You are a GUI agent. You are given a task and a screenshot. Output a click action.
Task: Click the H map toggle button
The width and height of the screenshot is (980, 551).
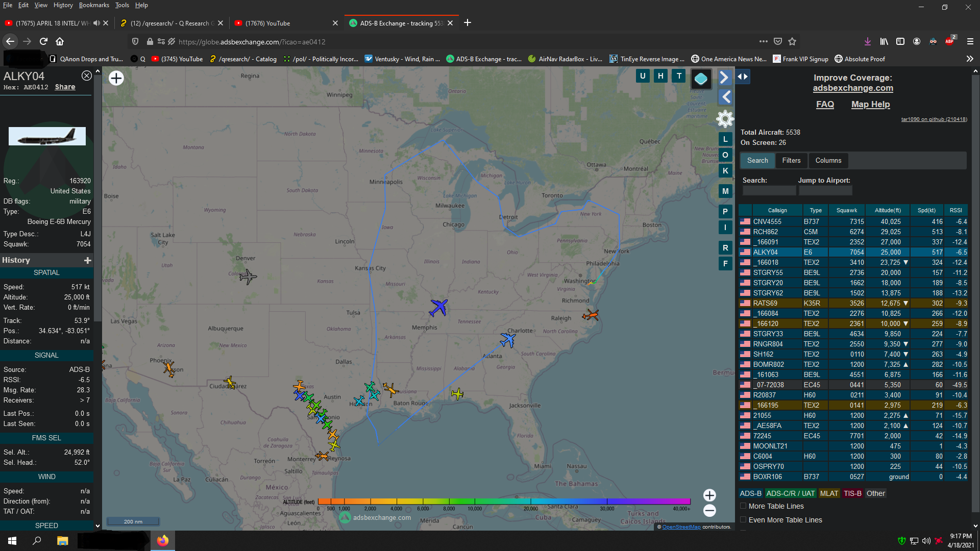click(x=660, y=76)
